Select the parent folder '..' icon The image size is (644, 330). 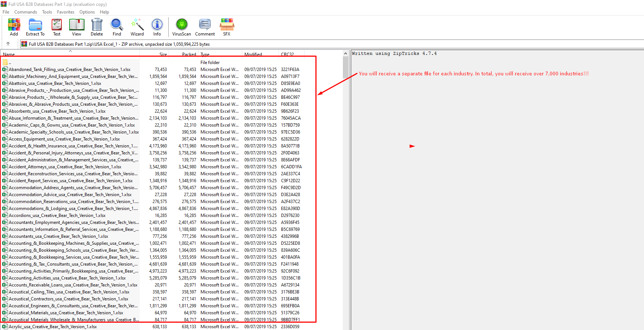coord(5,62)
